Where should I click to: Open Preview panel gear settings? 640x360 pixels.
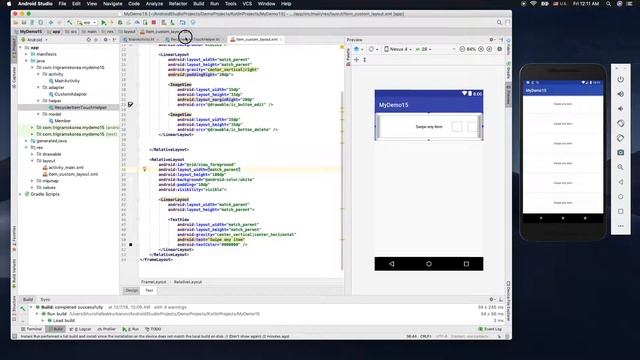491,40
